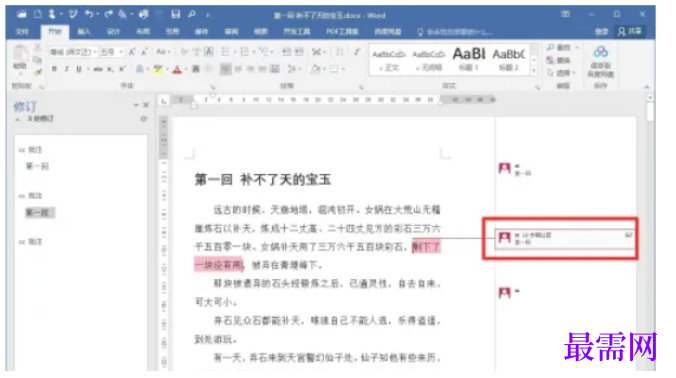Image resolution: width=676 pixels, height=378 pixels.
Task: Click the ribbon display options icon in title bar
Action: coord(566,14)
